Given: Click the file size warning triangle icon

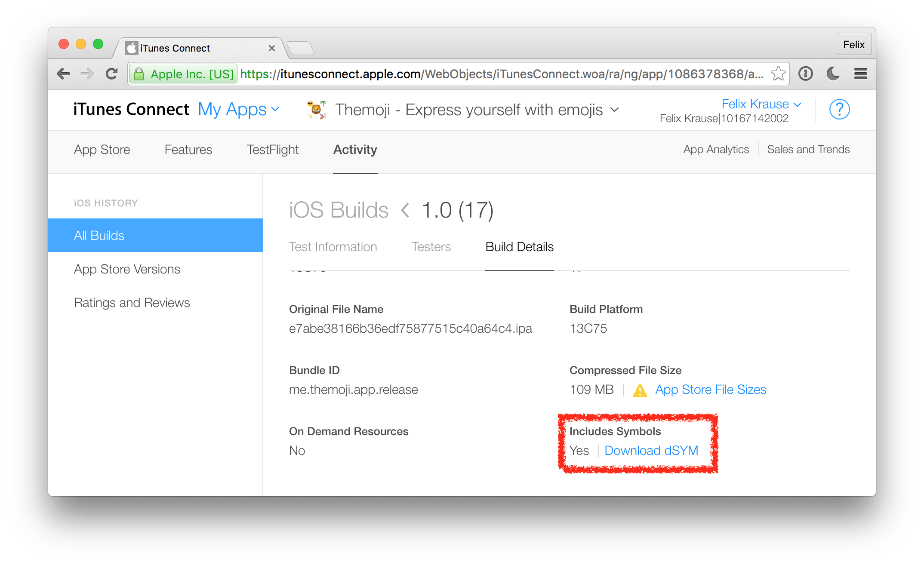Looking at the screenshot, I should 640,390.
